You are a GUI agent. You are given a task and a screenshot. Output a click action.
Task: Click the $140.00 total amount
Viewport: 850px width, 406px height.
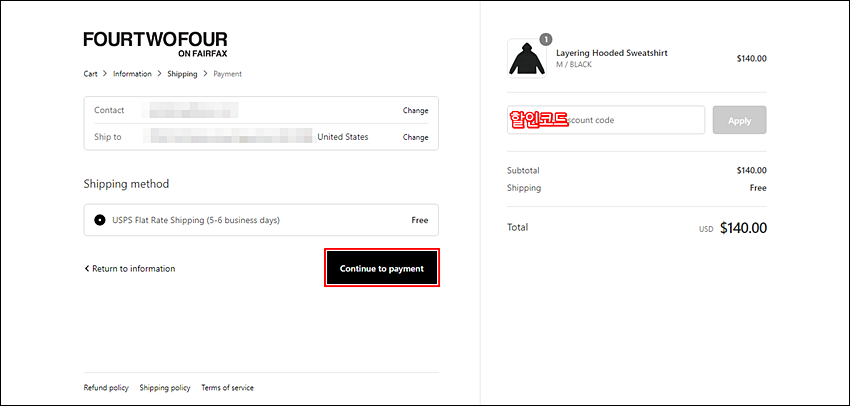point(743,228)
